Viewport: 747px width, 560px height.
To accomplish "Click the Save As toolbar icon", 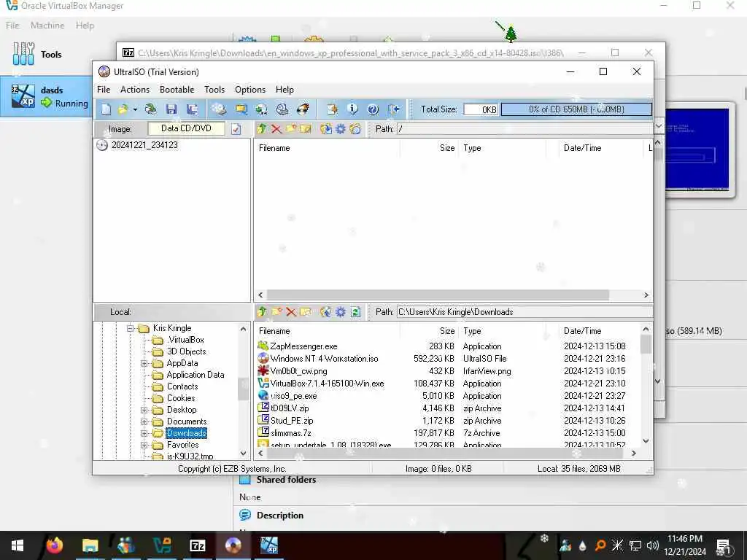I will [x=193, y=109].
